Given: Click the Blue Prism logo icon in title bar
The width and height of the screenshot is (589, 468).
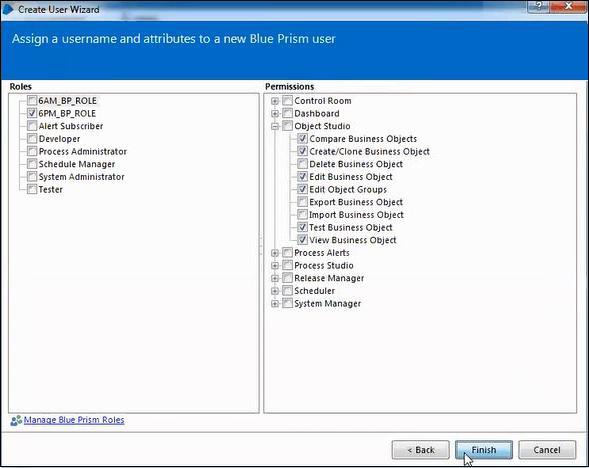Looking at the screenshot, I should (8, 9).
